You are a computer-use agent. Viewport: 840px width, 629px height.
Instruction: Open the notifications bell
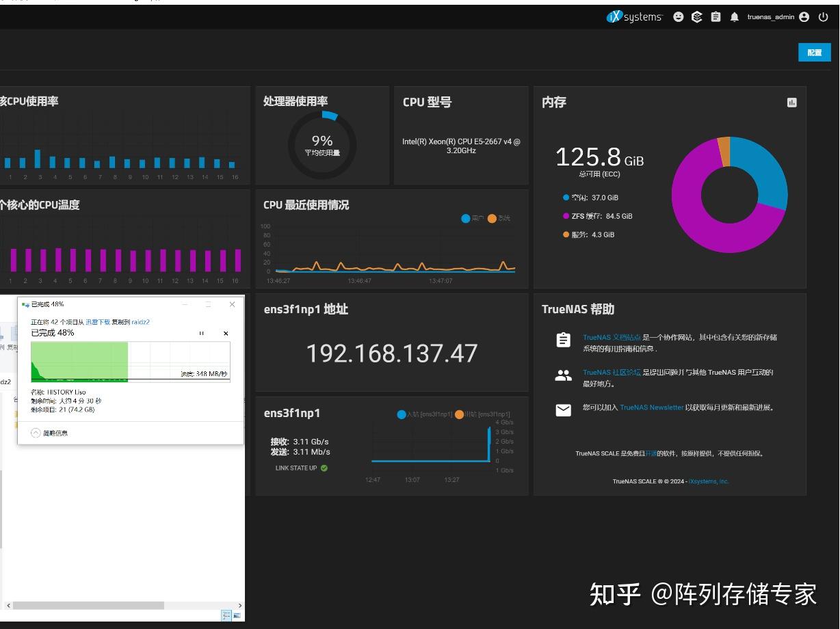coord(734,16)
